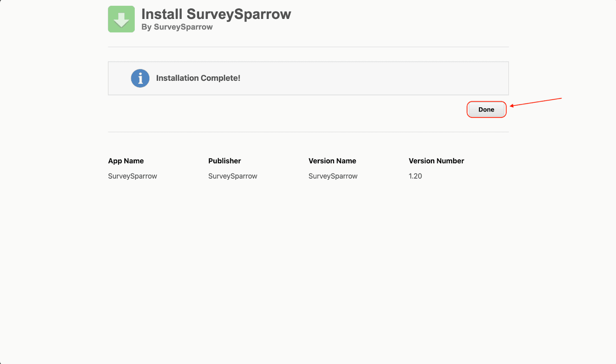Click SurveySparrow value under Version Name
The height and width of the screenshot is (364, 616).
pyautogui.click(x=333, y=176)
